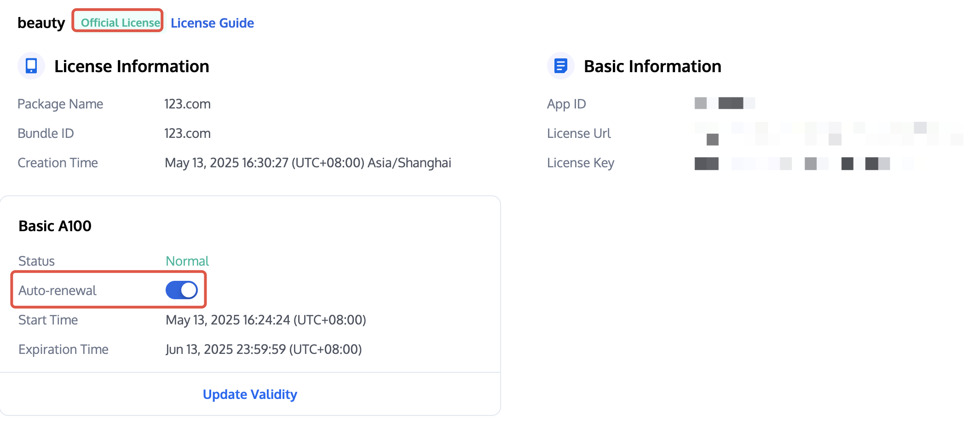The image size is (980, 421).
Task: Click the Basic A100 plan title
Action: (x=55, y=226)
